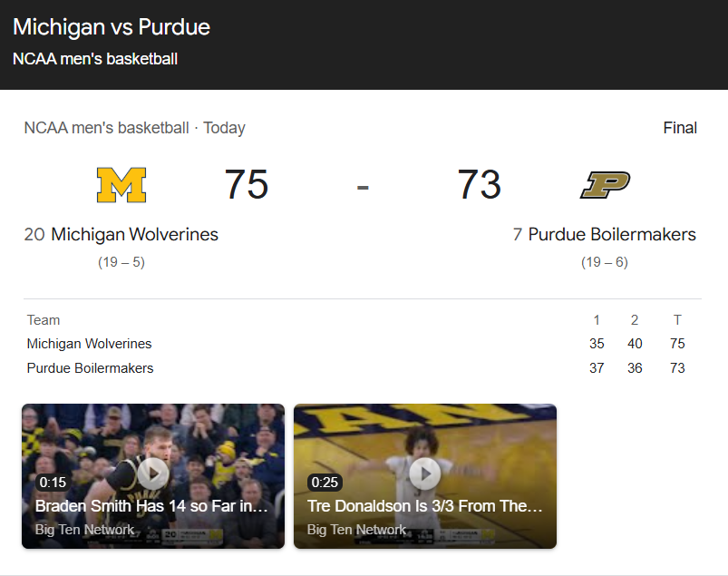728x576 pixels.
Task: Play the Braden Smith highlight video
Action: pyautogui.click(x=153, y=473)
